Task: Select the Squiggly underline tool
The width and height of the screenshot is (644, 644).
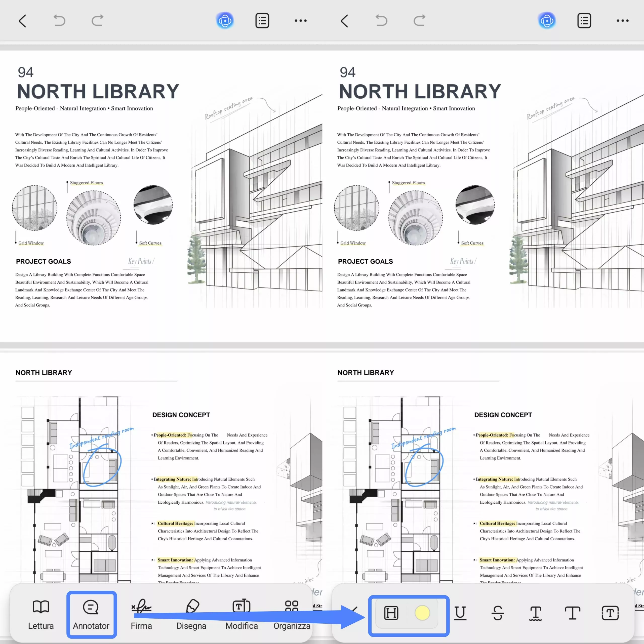Action: pos(535,613)
